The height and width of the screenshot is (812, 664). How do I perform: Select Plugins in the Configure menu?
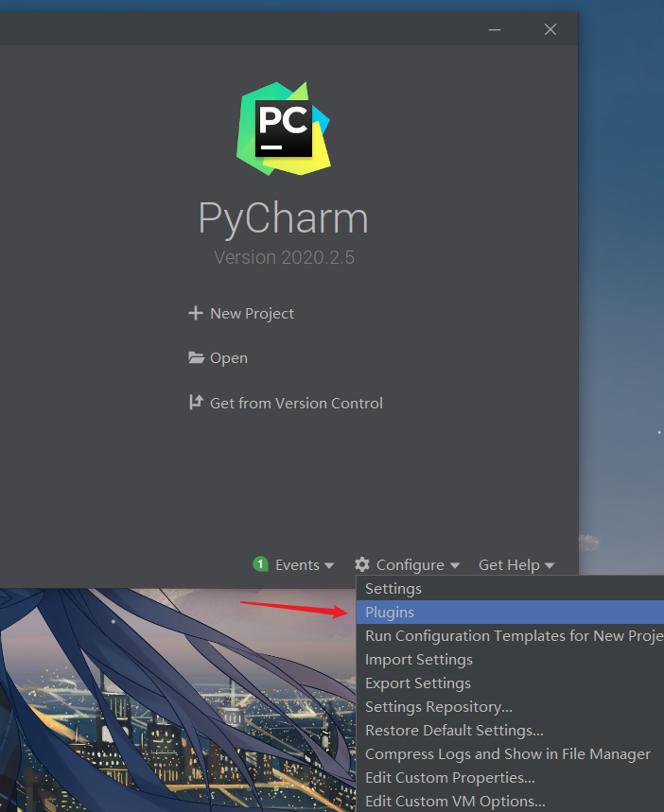pyautogui.click(x=510, y=613)
